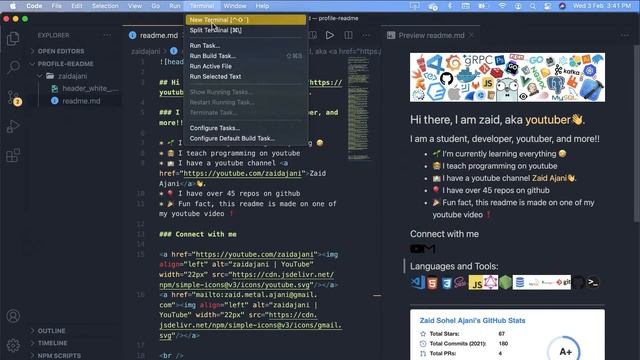
Task: Select readme.md in the file tree
Action: (81, 101)
